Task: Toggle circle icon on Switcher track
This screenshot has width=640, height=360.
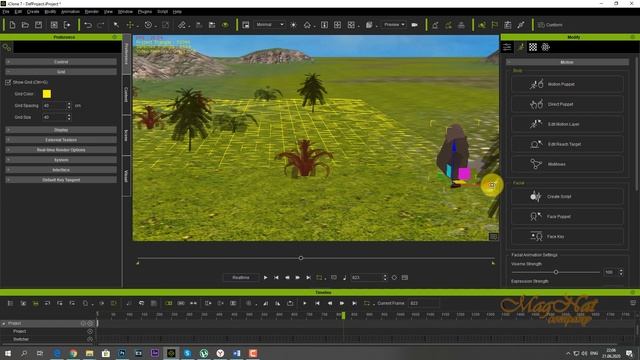Action: point(90,339)
